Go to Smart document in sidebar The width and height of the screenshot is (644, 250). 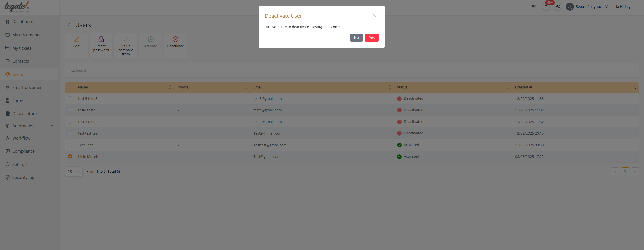tap(28, 87)
